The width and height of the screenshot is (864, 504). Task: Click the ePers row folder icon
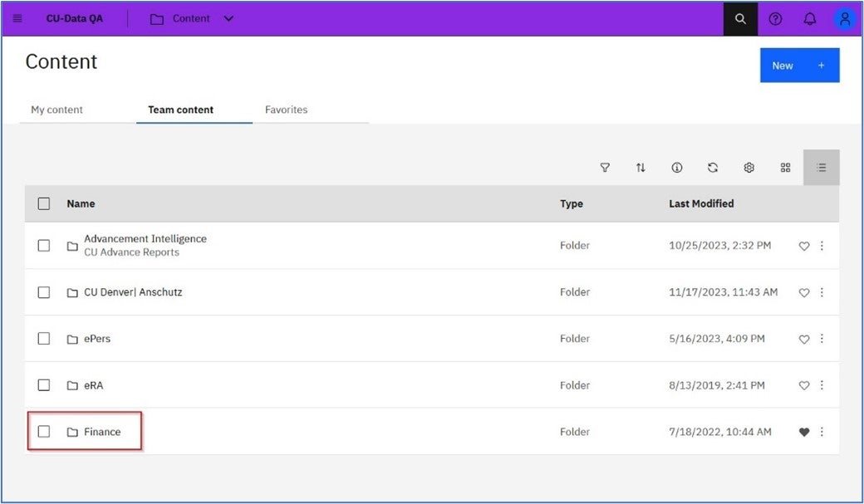pos(72,339)
